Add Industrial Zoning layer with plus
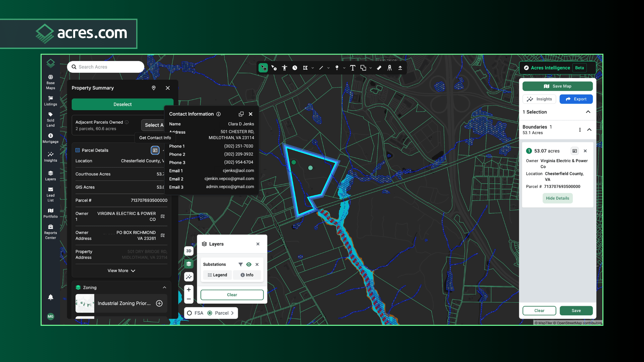Image resolution: width=644 pixels, height=362 pixels. pos(159,303)
